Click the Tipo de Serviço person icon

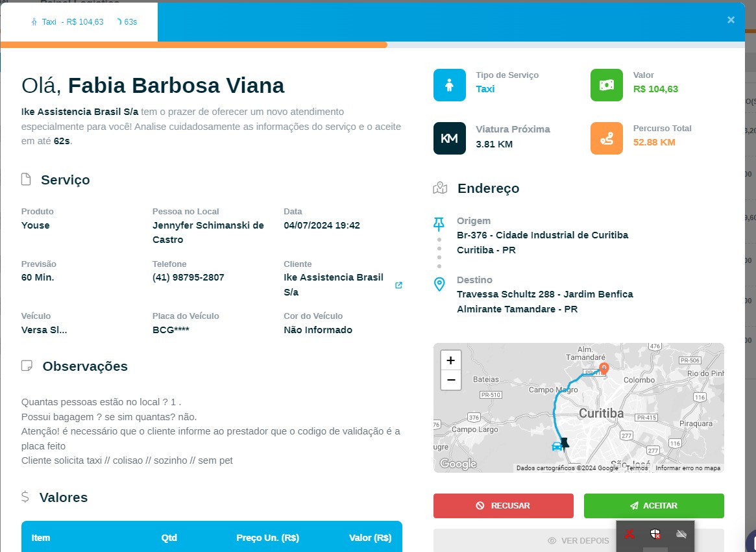point(449,85)
